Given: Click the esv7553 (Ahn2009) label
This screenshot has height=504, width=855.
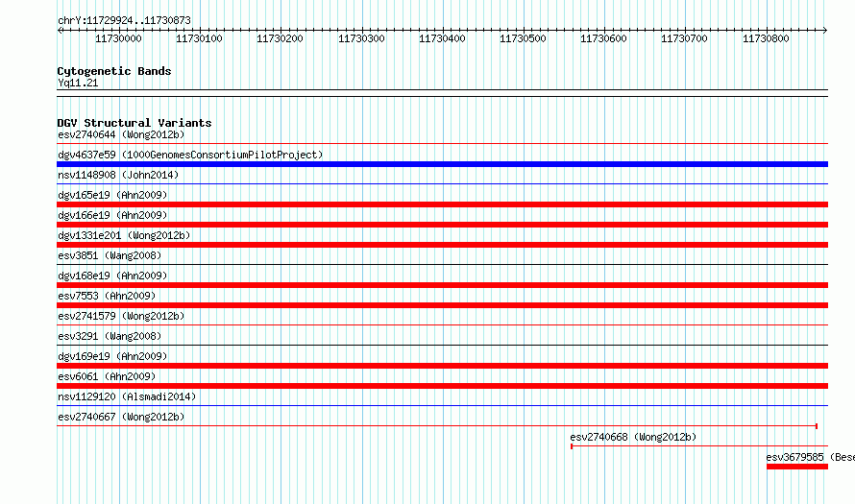Looking at the screenshot, I should point(107,296).
